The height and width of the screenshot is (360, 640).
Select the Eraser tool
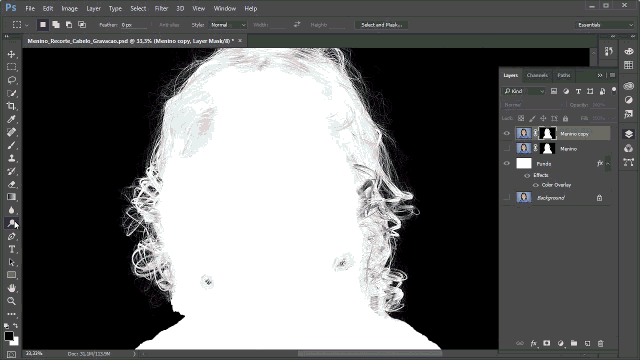click(x=11, y=184)
